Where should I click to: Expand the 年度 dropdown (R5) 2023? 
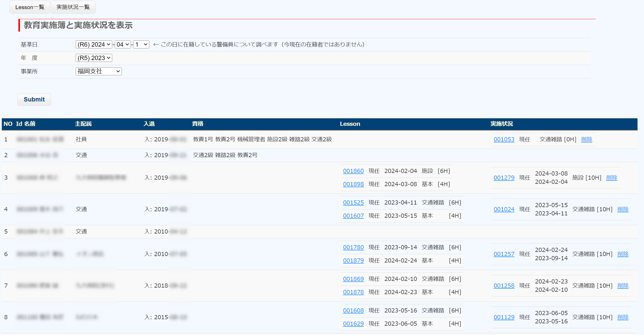(x=94, y=58)
